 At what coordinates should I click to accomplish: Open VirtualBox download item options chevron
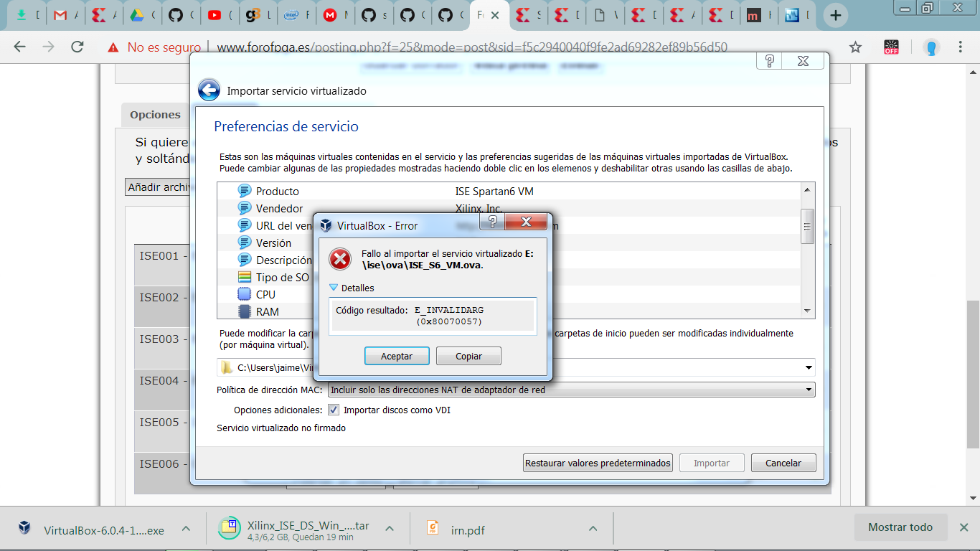click(x=186, y=529)
